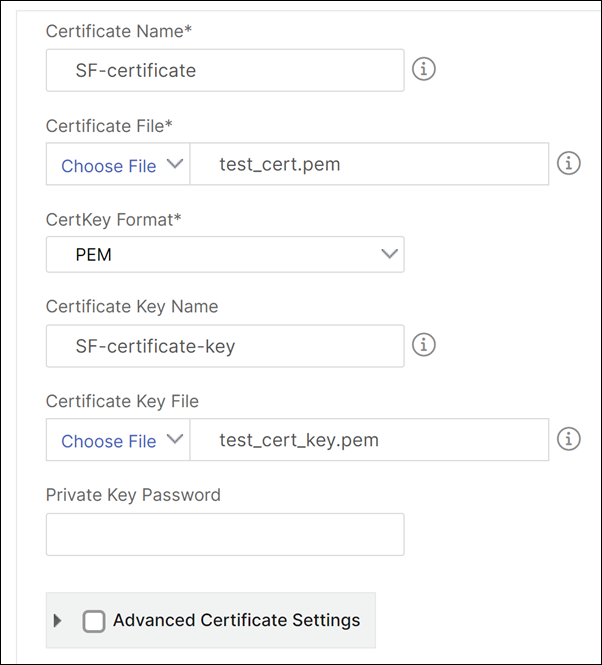The width and height of the screenshot is (602, 665).
Task: Open the CertKey Format PEM dropdown
Action: (x=225, y=254)
